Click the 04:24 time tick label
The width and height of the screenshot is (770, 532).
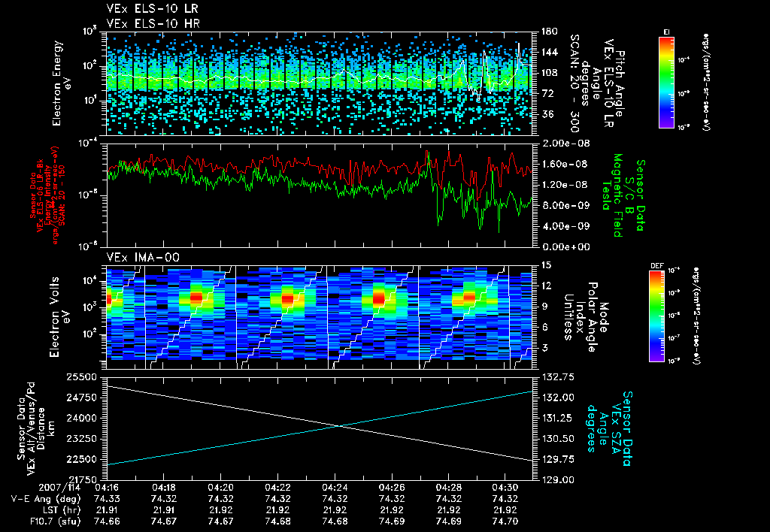tap(335, 488)
